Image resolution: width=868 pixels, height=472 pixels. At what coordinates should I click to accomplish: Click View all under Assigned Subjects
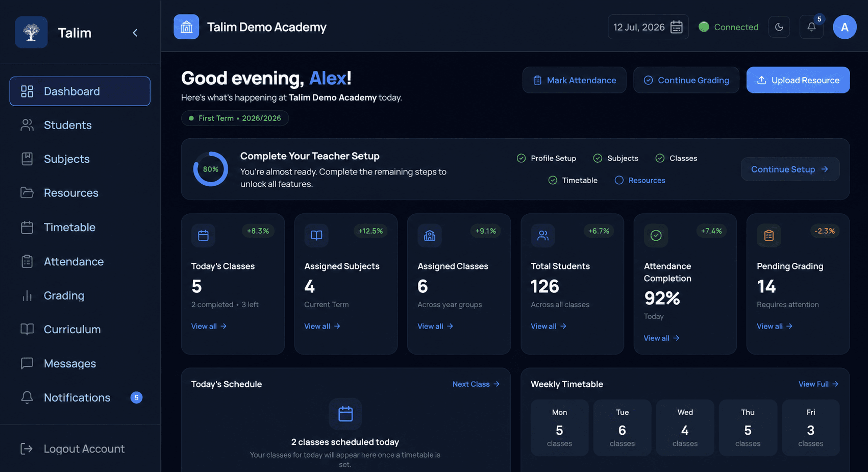point(322,326)
